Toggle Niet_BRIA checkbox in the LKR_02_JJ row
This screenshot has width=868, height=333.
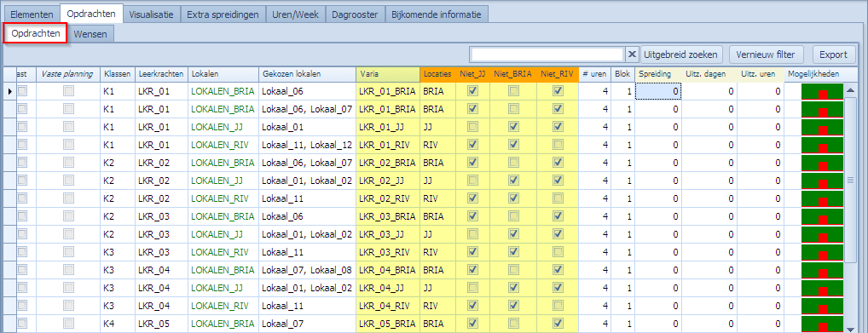514,181
